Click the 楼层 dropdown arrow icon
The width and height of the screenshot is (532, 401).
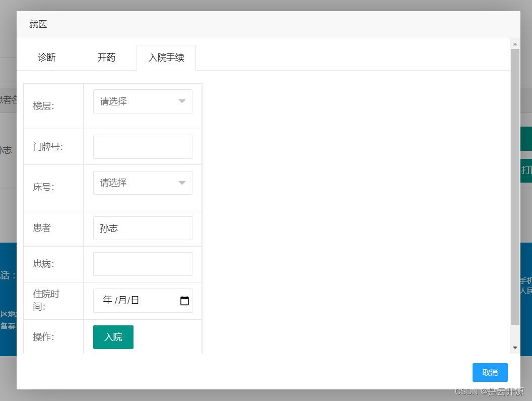182,101
